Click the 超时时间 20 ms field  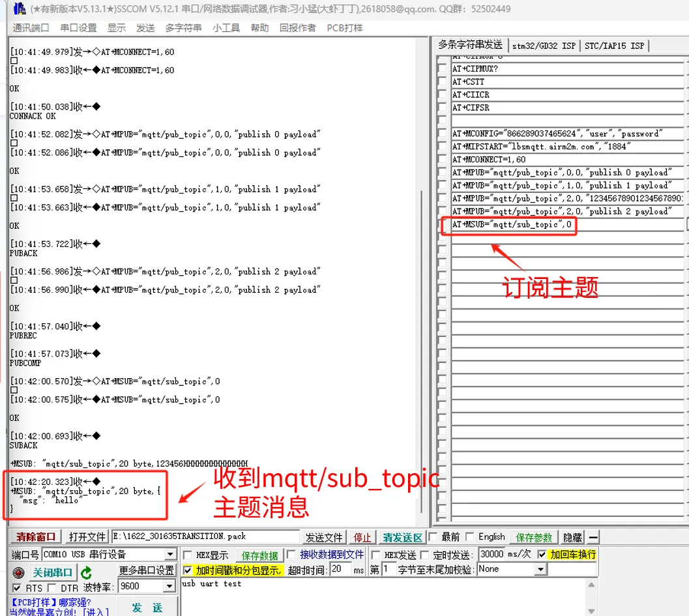340,569
